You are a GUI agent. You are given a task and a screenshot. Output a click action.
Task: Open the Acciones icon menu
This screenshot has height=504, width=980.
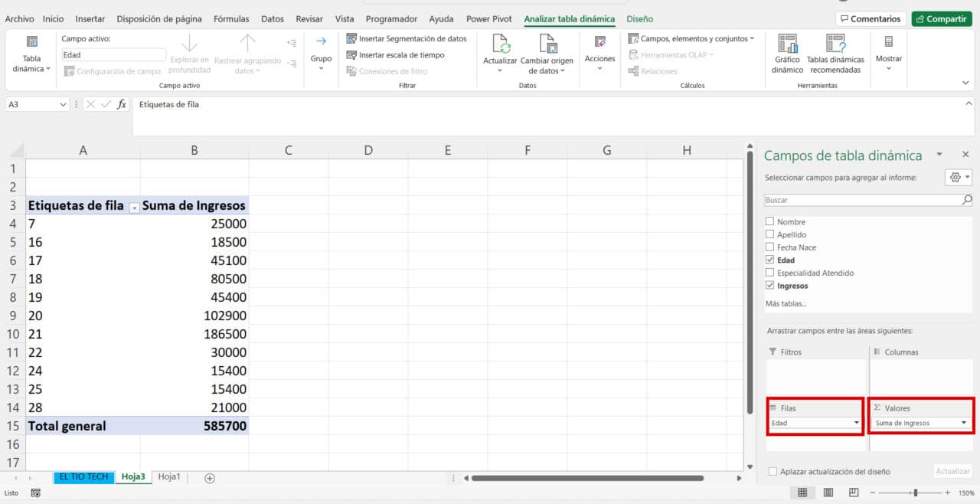[599, 47]
